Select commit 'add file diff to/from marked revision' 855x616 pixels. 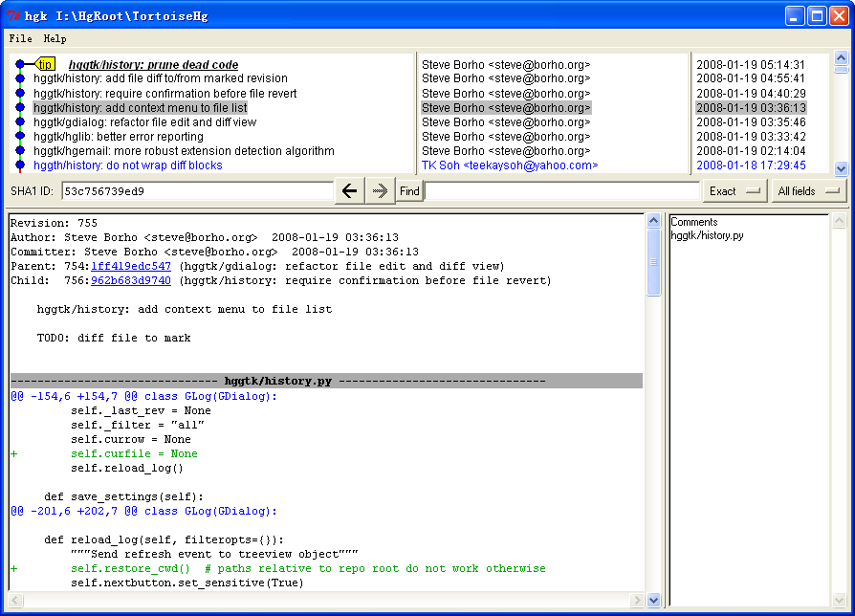[x=161, y=78]
